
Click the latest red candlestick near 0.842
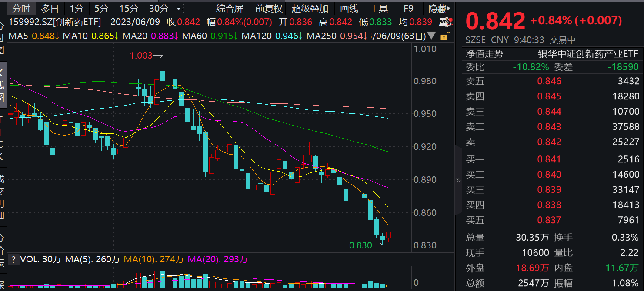pyautogui.click(x=389, y=235)
